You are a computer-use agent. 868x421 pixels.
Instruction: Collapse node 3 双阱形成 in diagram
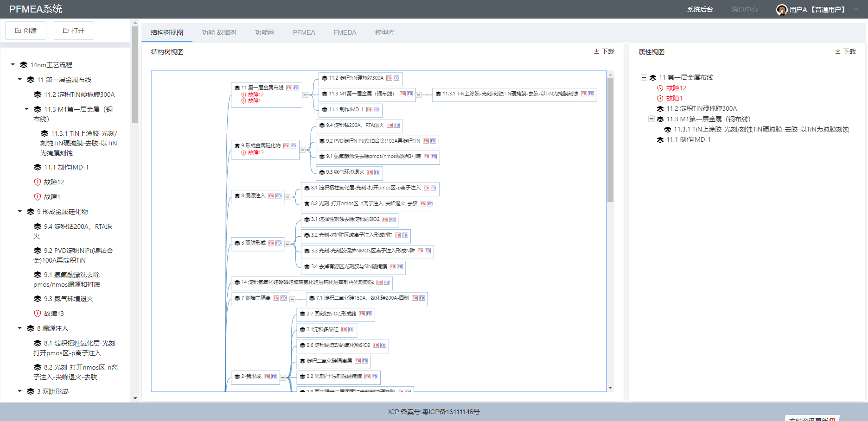point(287,244)
